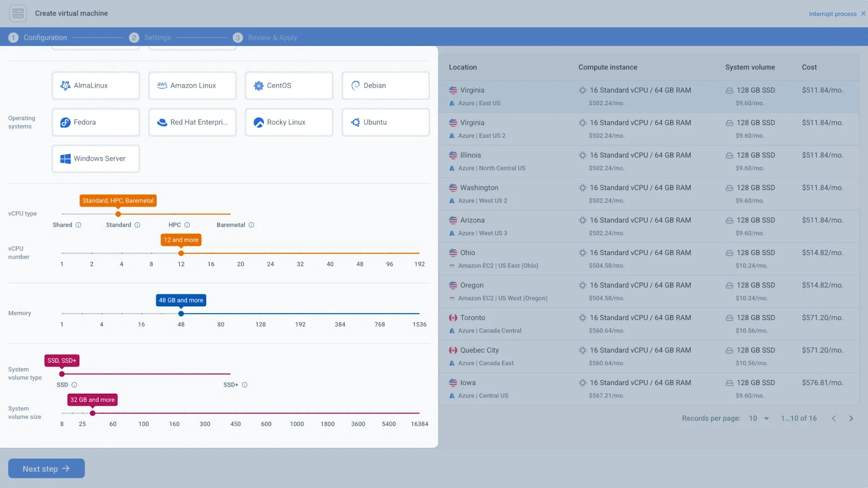Select the Washington West US 2 row

[x=649, y=194]
